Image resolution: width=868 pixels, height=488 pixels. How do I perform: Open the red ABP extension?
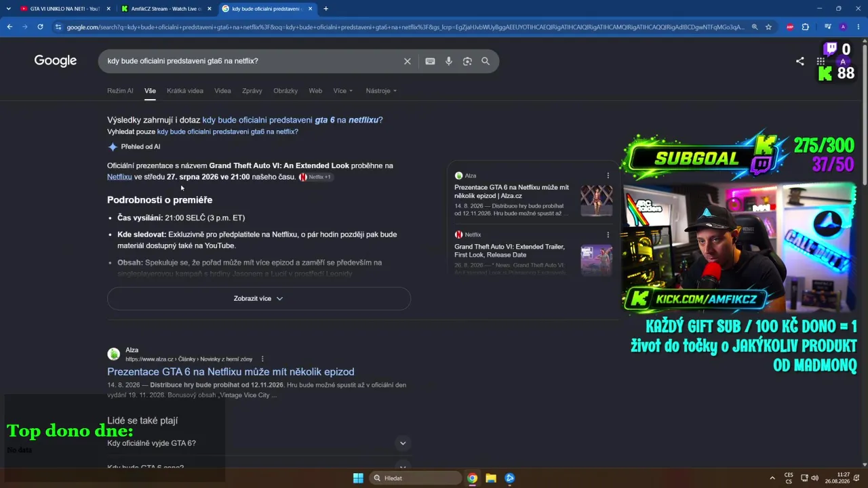(x=790, y=27)
